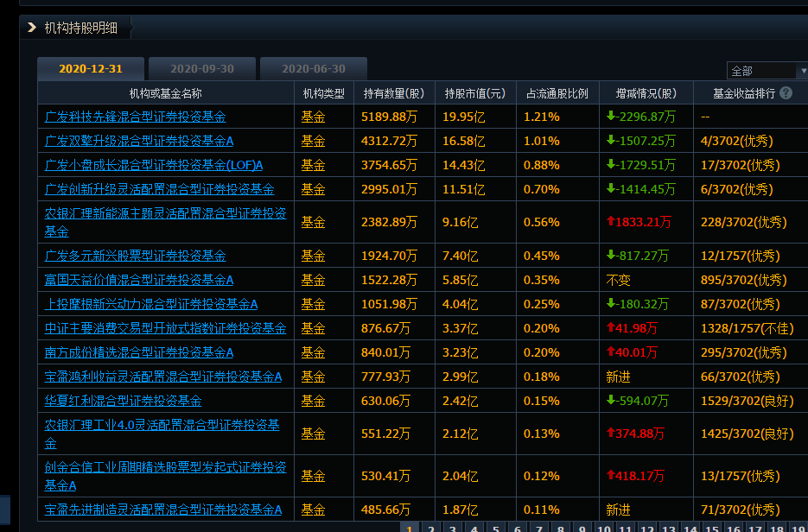Go to page 7 in pagination
The image size is (808, 532).
[539, 528]
